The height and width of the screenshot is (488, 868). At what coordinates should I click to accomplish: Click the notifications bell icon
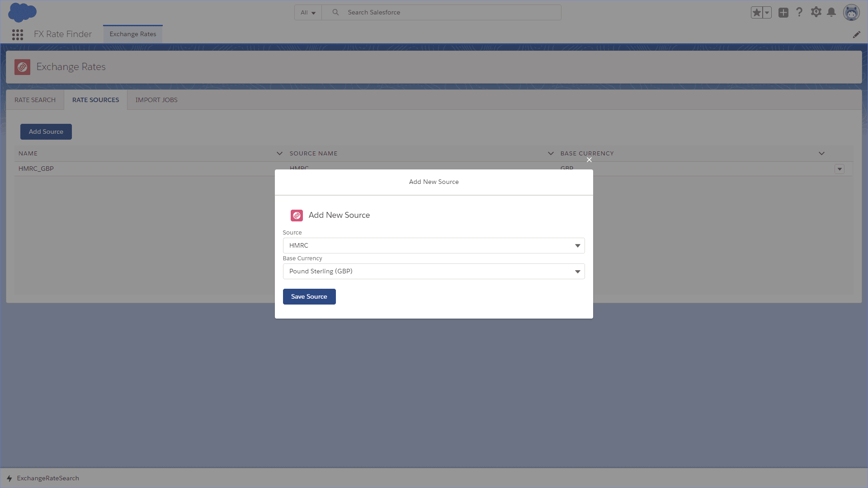832,12
